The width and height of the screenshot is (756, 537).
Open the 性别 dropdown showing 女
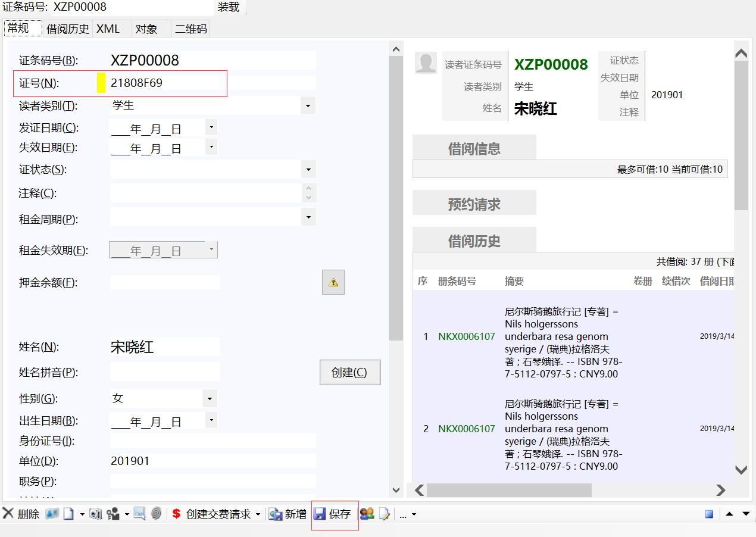pyautogui.click(x=210, y=398)
